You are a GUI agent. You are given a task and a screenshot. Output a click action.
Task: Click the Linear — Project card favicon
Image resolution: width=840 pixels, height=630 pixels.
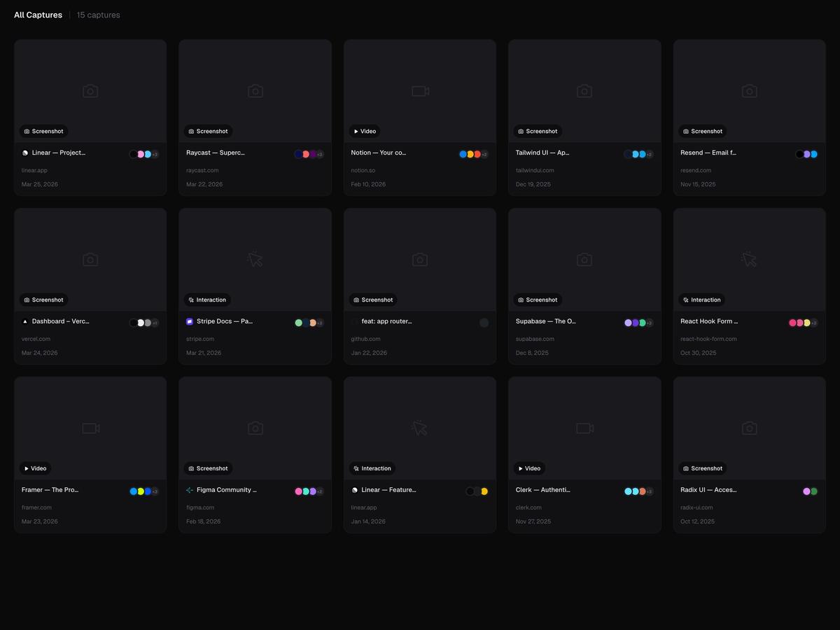click(25, 153)
